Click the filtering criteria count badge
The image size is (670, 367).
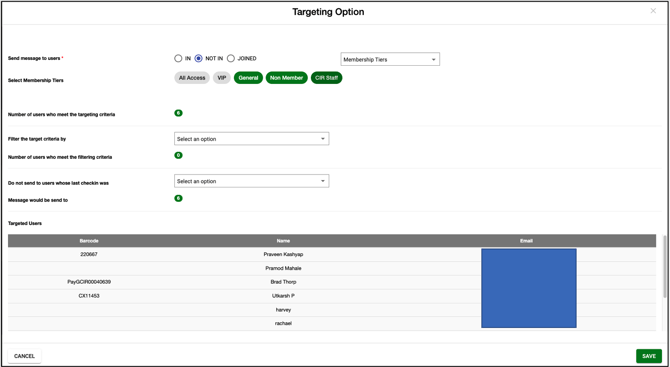(178, 155)
